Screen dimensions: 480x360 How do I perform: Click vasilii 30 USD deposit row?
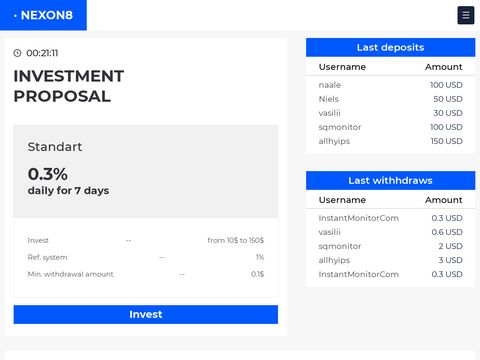[390, 113]
